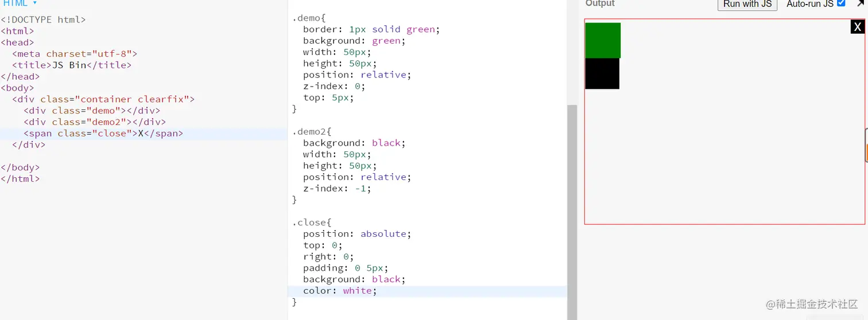Viewport: 868px width, 320px height.
Task: Click the span class="close" line
Action: (x=103, y=134)
